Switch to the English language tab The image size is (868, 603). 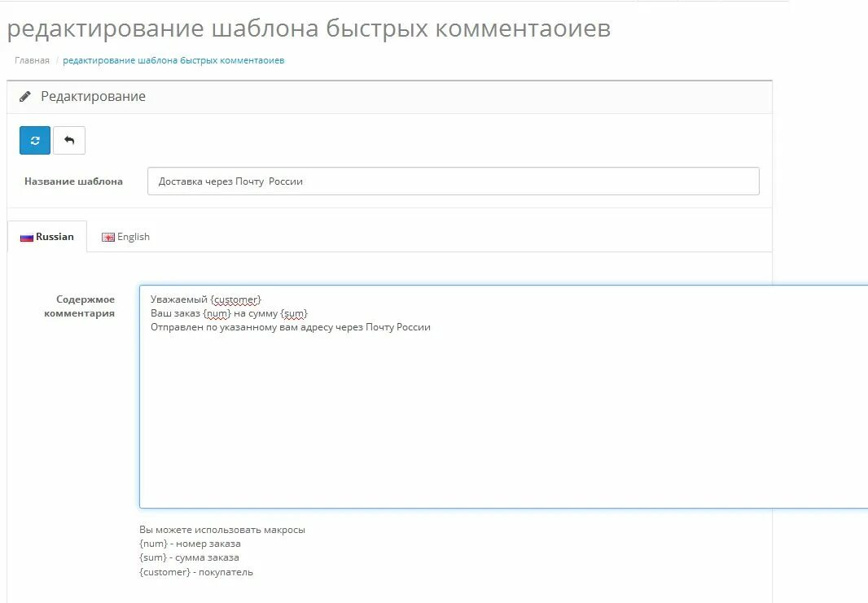tap(125, 237)
